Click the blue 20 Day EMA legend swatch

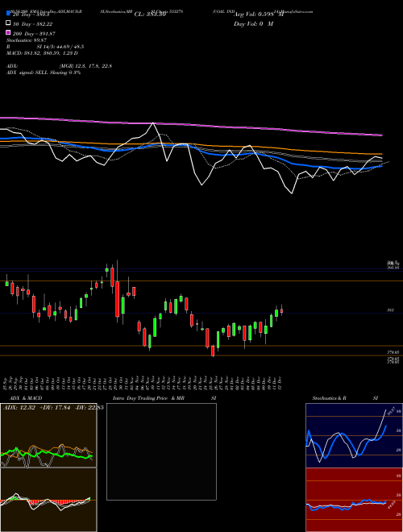tap(8, 14)
